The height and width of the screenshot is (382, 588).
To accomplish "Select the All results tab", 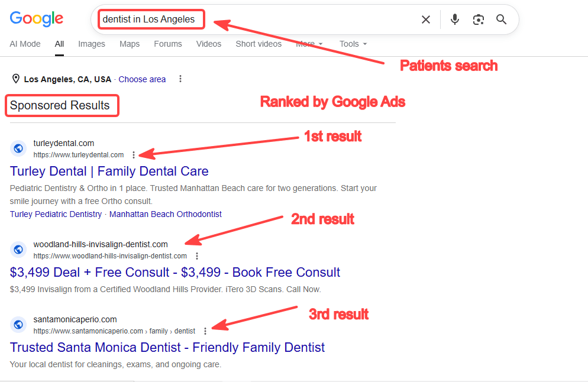I will pos(59,44).
